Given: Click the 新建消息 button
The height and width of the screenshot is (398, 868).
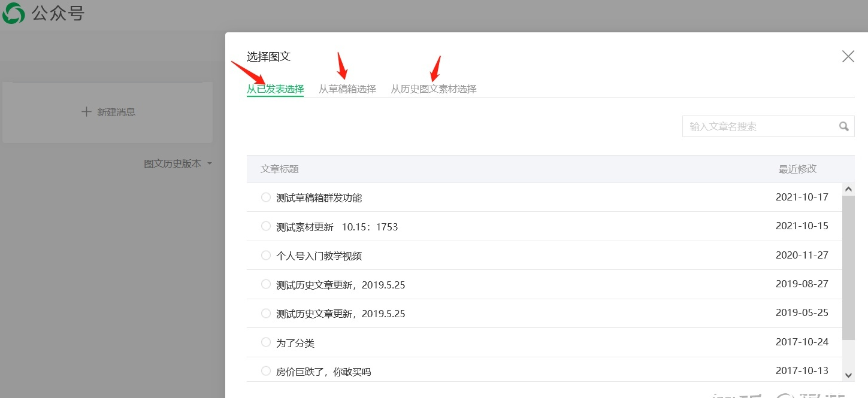Looking at the screenshot, I should 108,112.
